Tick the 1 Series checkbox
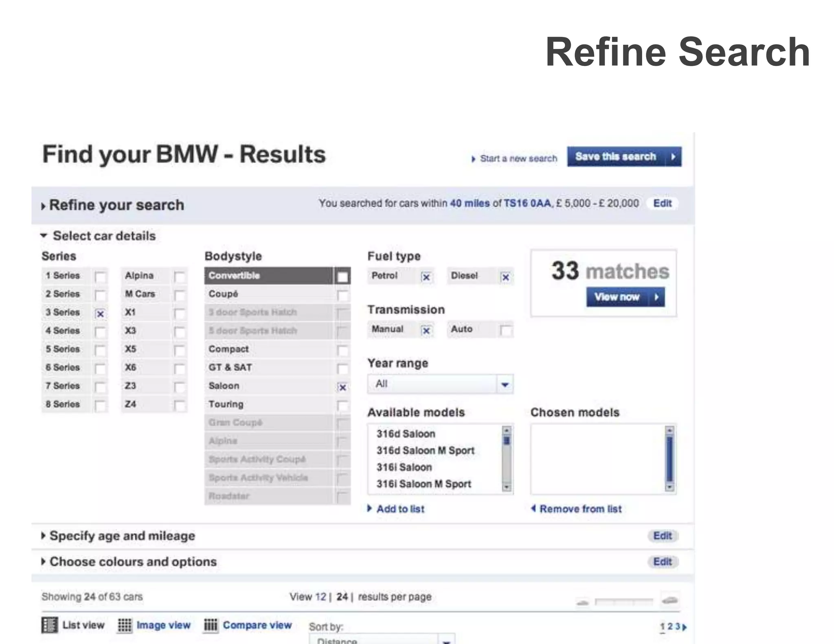Viewport: 834px width, 644px height. pyautogui.click(x=100, y=277)
